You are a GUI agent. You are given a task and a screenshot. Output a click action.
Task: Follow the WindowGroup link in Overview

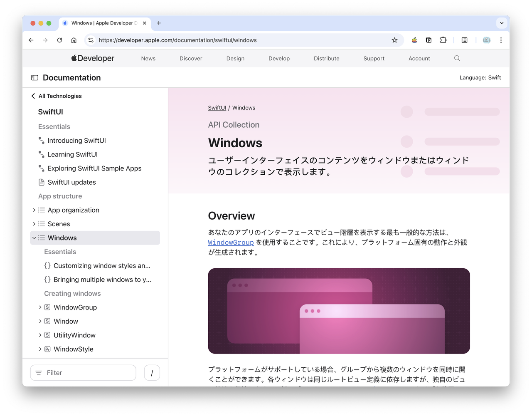[231, 243]
